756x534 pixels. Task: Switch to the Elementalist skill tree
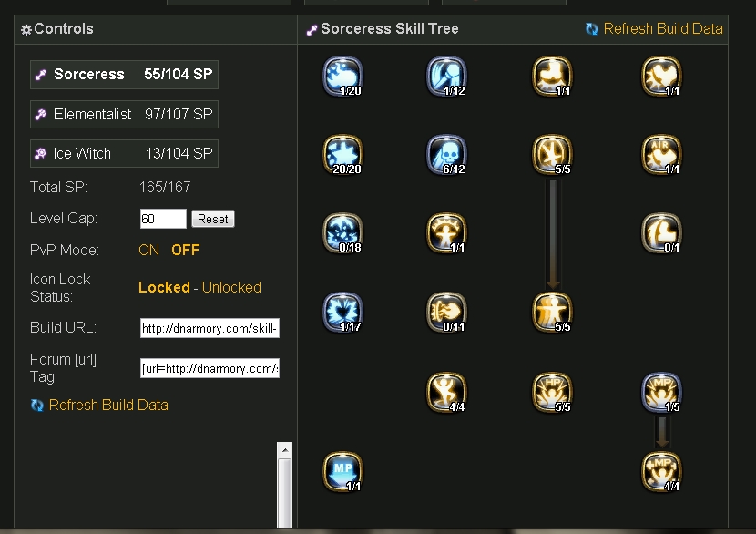coord(124,114)
